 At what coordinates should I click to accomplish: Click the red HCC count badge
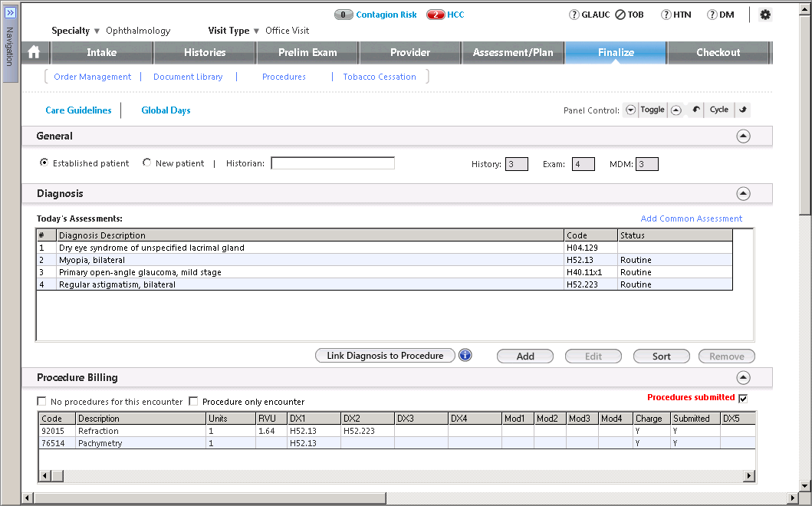pos(436,15)
